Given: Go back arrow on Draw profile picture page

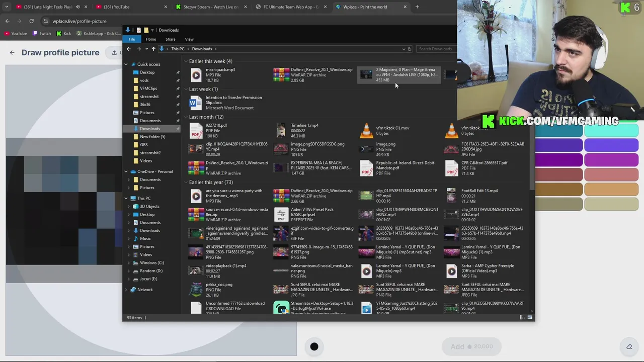Looking at the screenshot, I should pos(12,52).
